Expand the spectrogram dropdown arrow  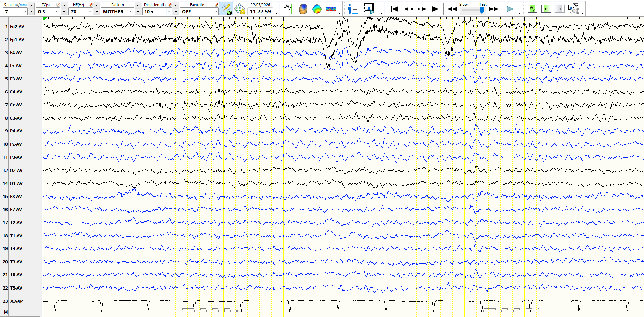pos(340,14)
